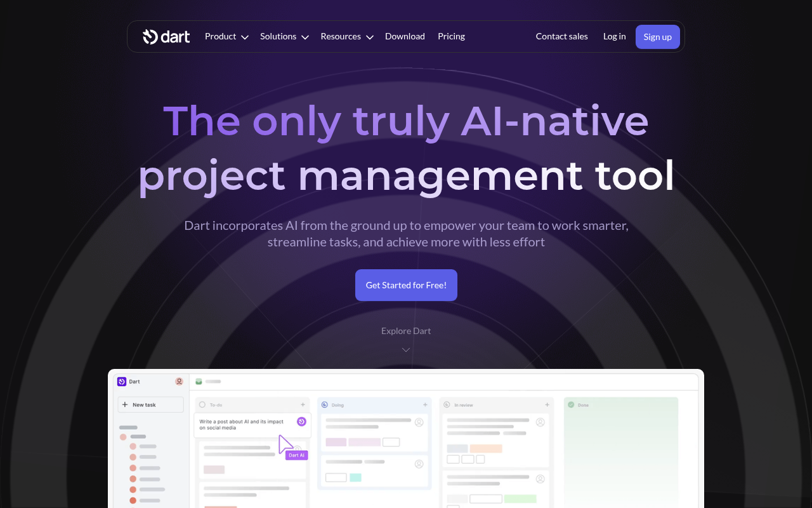The image size is (812, 508).
Task: Add a task in the In review column
Action: 547,404
